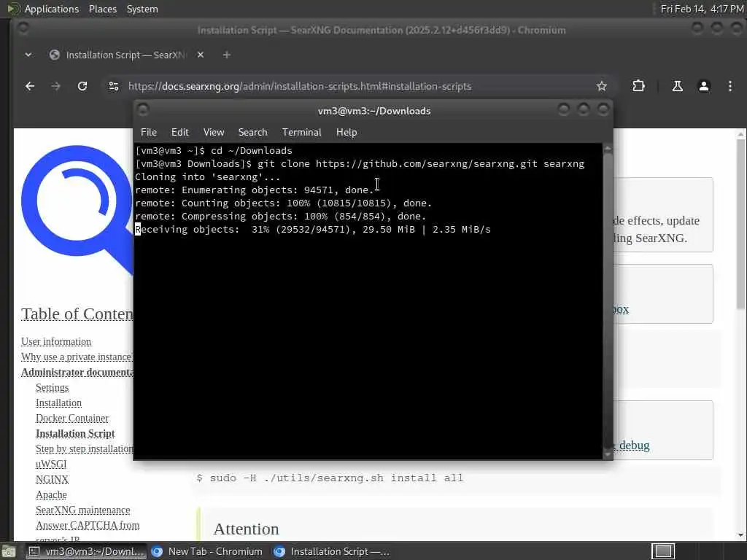Click the show desktop icon in the bottom panel

pos(9,551)
